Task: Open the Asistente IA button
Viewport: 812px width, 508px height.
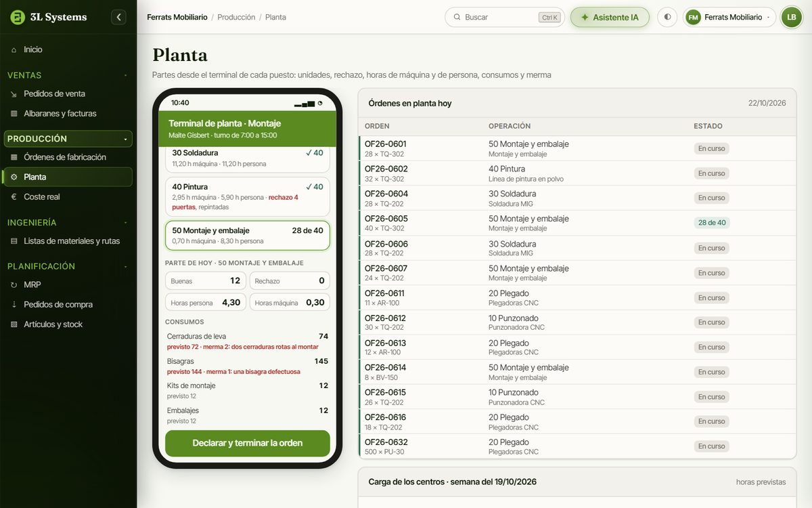Action: point(610,17)
